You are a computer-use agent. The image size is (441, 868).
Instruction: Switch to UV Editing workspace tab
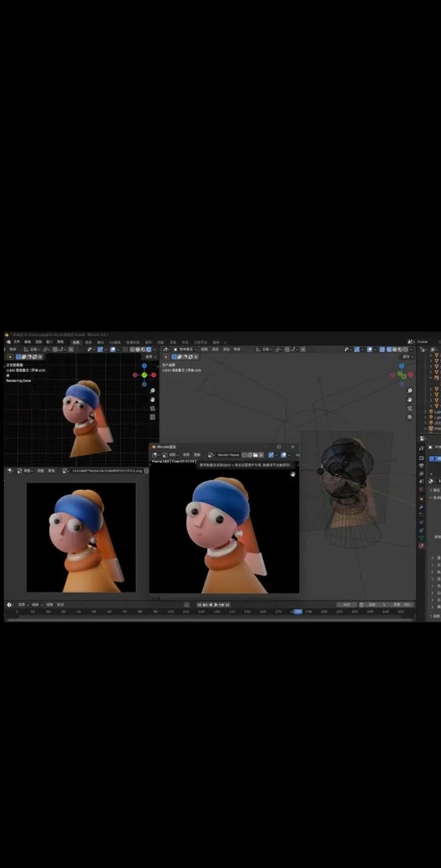click(x=115, y=342)
